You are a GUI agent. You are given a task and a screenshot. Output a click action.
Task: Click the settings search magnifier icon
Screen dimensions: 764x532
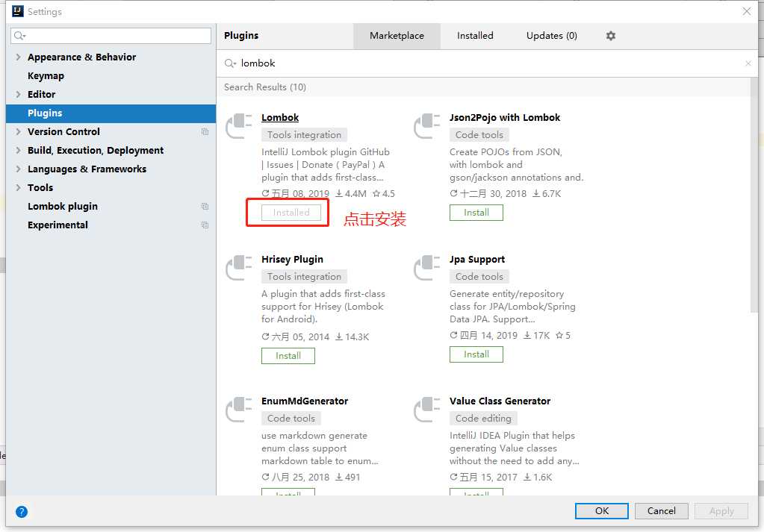pyautogui.click(x=19, y=36)
